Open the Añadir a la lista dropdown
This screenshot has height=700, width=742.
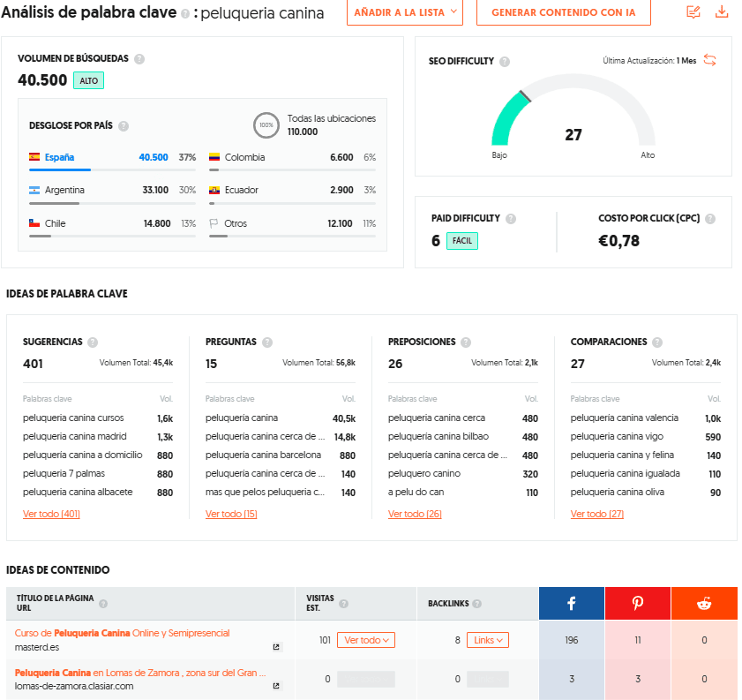(405, 12)
